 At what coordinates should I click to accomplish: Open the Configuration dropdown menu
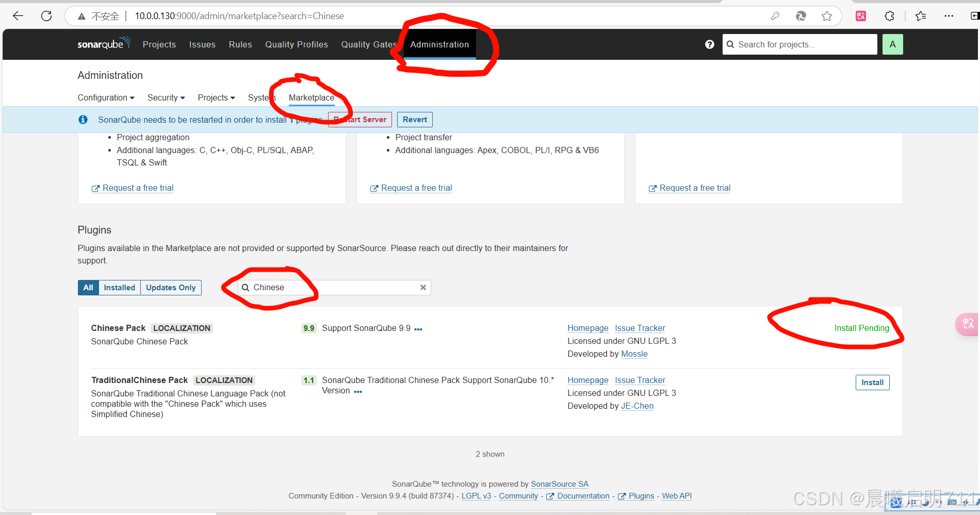pos(106,97)
